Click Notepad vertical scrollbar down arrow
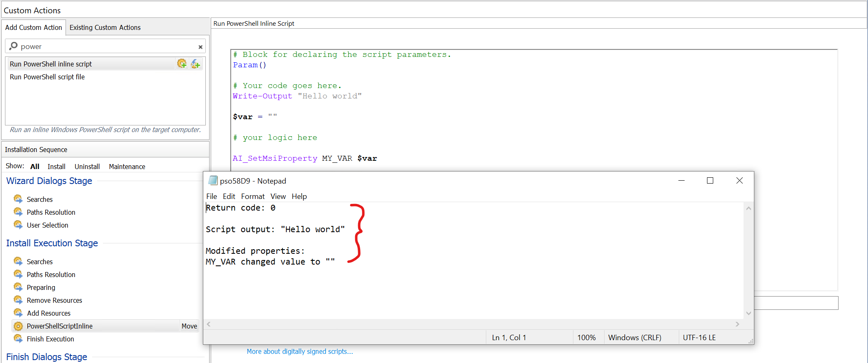The width and height of the screenshot is (868, 363). pyautogui.click(x=749, y=314)
